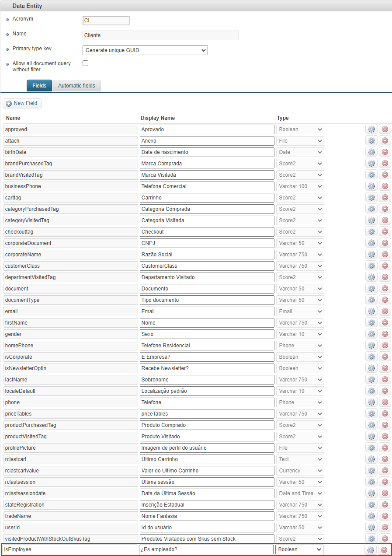Open settings for the isEmployee field
The image size is (392, 556).
coord(371,549)
